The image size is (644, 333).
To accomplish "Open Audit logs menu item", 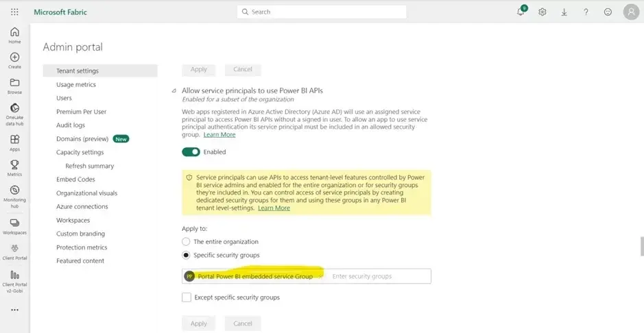I will [x=71, y=125].
